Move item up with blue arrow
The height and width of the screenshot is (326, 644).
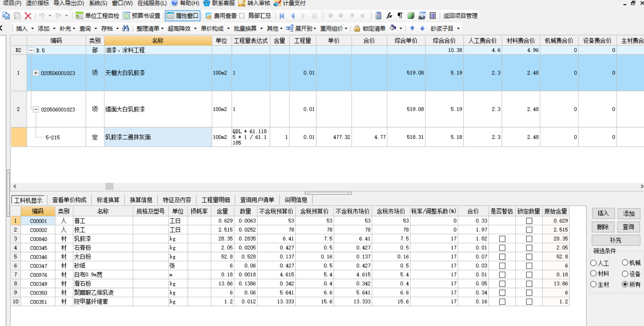pos(412,28)
